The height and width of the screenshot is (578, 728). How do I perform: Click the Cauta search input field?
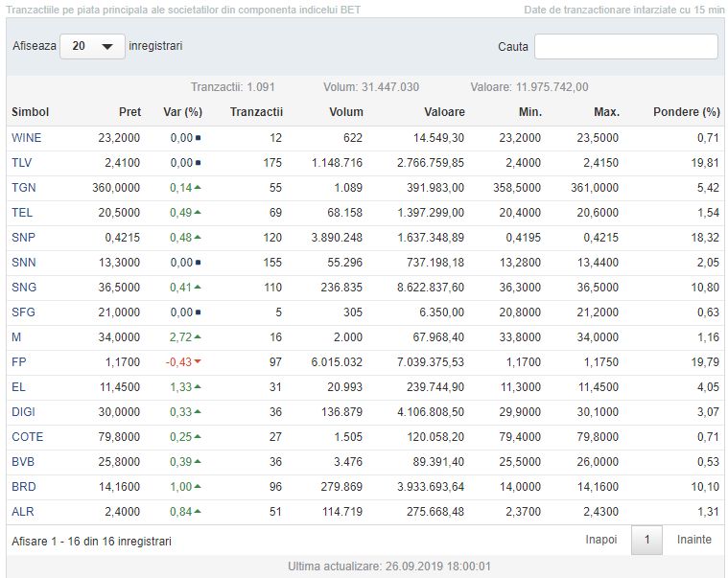tap(625, 47)
